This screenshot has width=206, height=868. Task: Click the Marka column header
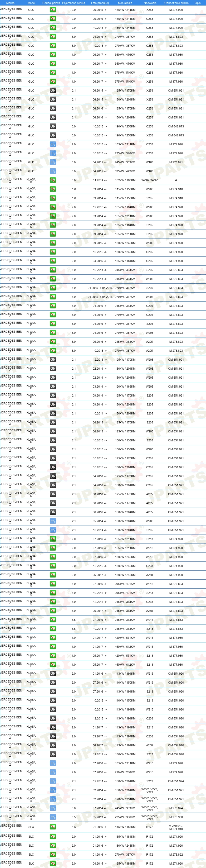(11, 3)
